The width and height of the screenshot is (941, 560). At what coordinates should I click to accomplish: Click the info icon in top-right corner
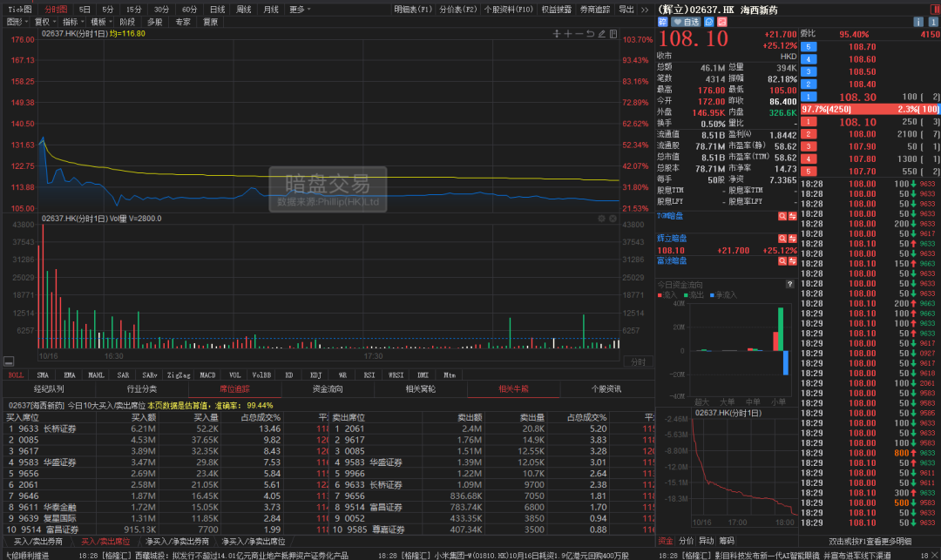(918, 23)
